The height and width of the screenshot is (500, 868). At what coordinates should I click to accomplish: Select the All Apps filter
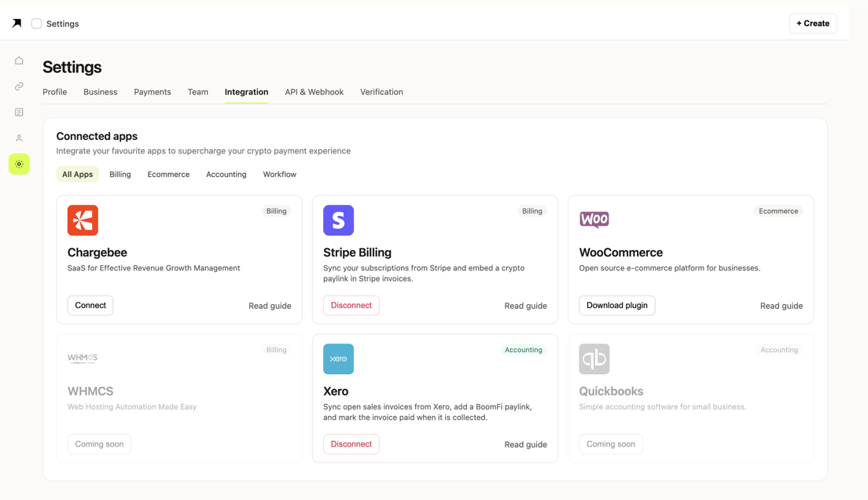click(x=78, y=174)
